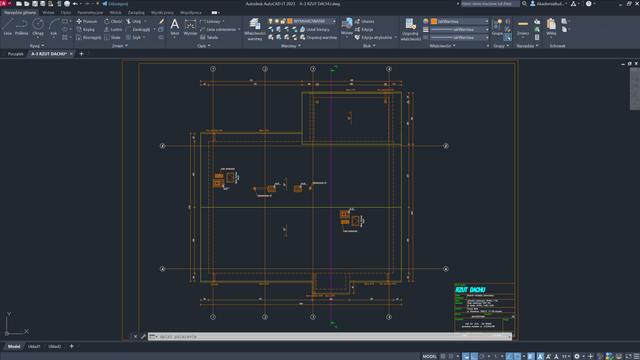
Task: Toggle polar tracking in status bar
Action: click(x=482, y=356)
